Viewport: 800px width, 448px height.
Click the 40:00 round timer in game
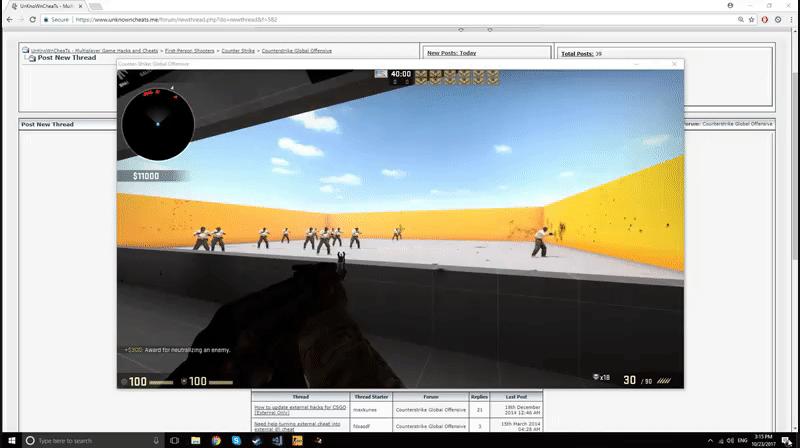[x=401, y=74]
